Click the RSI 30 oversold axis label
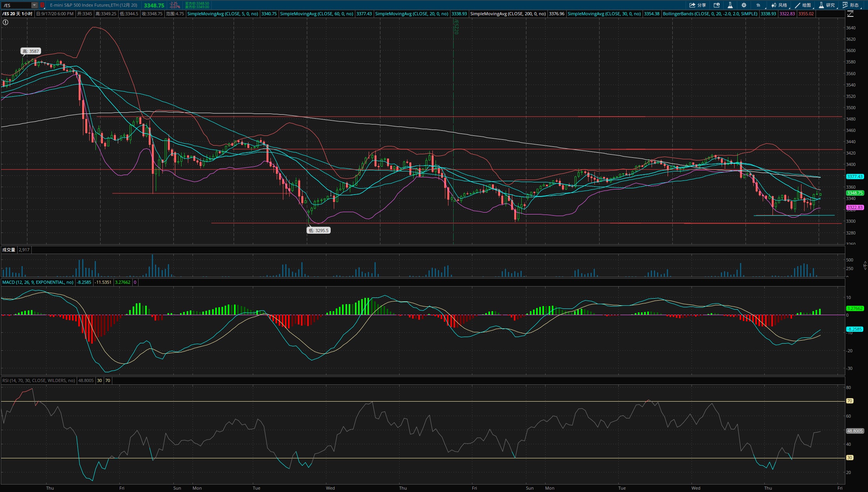 click(x=850, y=458)
